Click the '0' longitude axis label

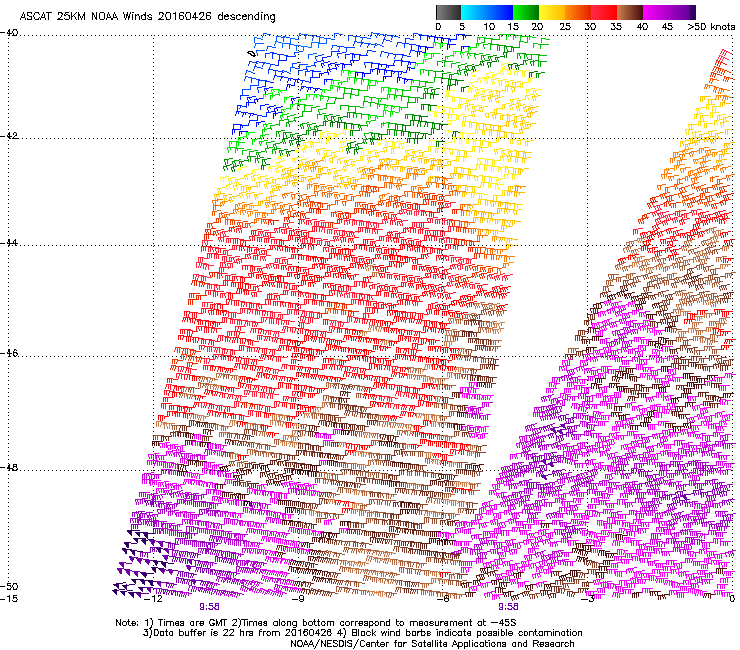(732, 599)
